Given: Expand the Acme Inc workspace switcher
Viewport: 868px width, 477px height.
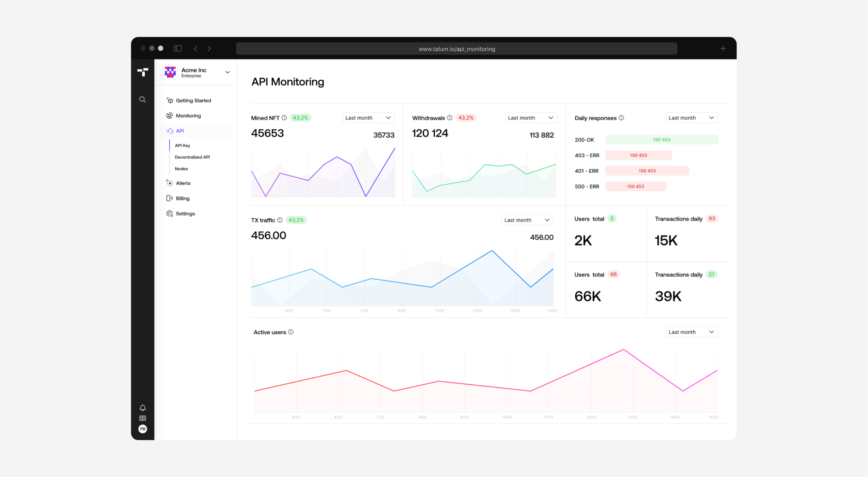Looking at the screenshot, I should [x=227, y=72].
